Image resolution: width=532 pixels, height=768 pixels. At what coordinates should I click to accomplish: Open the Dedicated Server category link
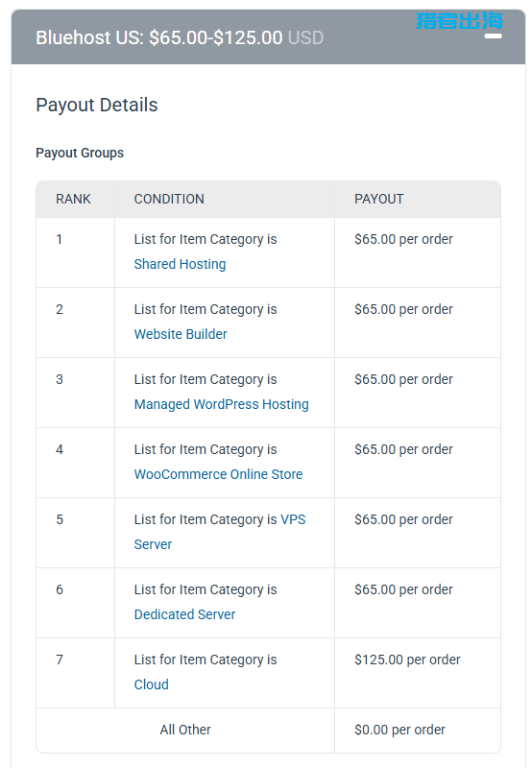tap(184, 614)
